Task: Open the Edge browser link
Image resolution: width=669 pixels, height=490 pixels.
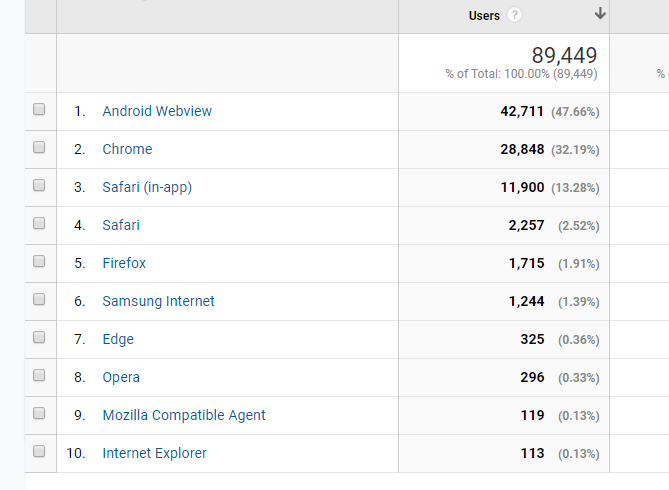Action: coord(118,339)
